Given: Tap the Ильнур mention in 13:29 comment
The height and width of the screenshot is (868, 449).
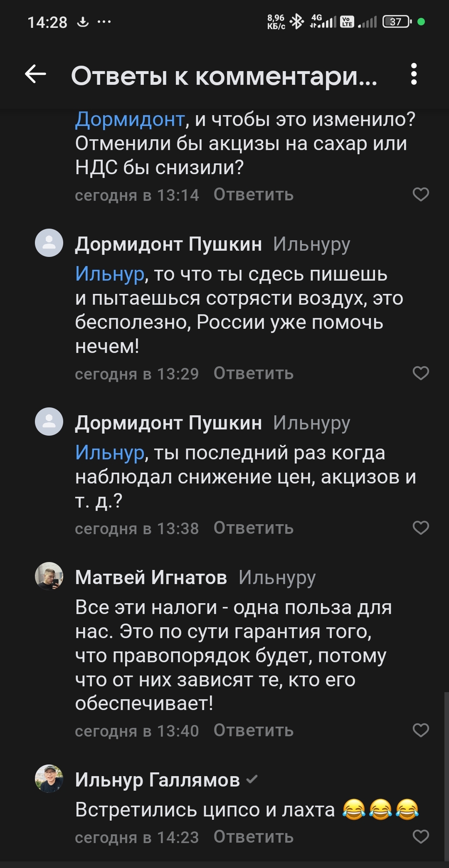Looking at the screenshot, I should tap(110, 274).
